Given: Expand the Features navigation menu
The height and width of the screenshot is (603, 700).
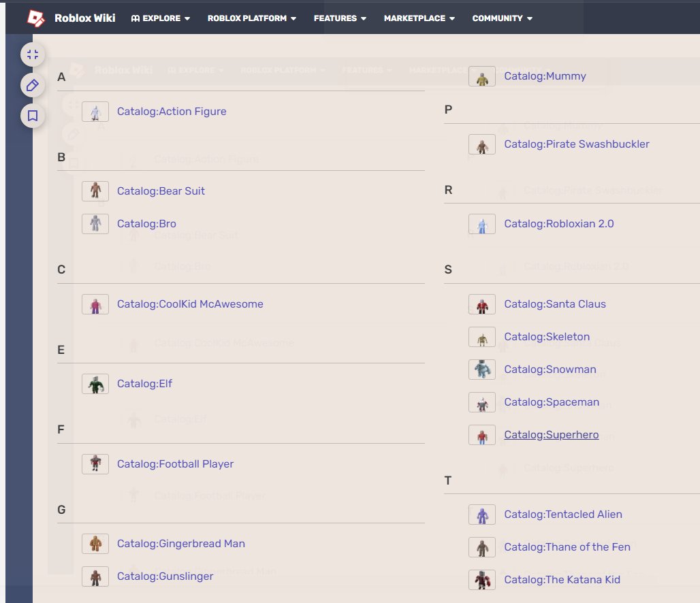Looking at the screenshot, I should point(340,18).
